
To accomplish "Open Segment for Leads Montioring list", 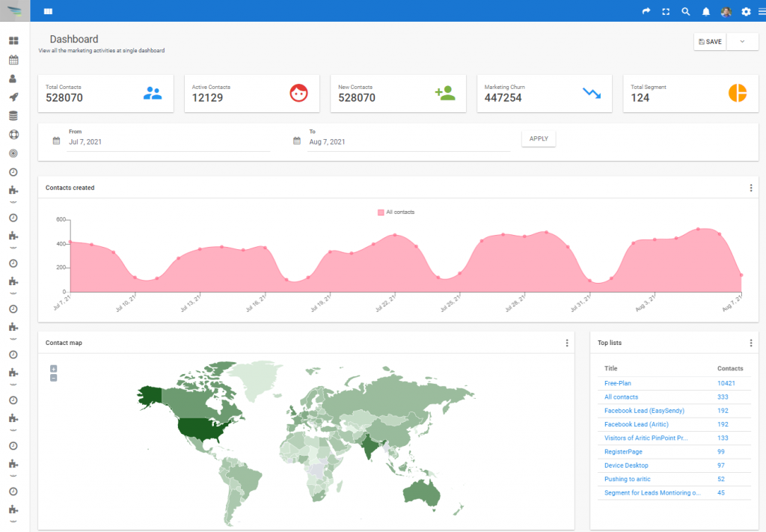I will [652, 493].
